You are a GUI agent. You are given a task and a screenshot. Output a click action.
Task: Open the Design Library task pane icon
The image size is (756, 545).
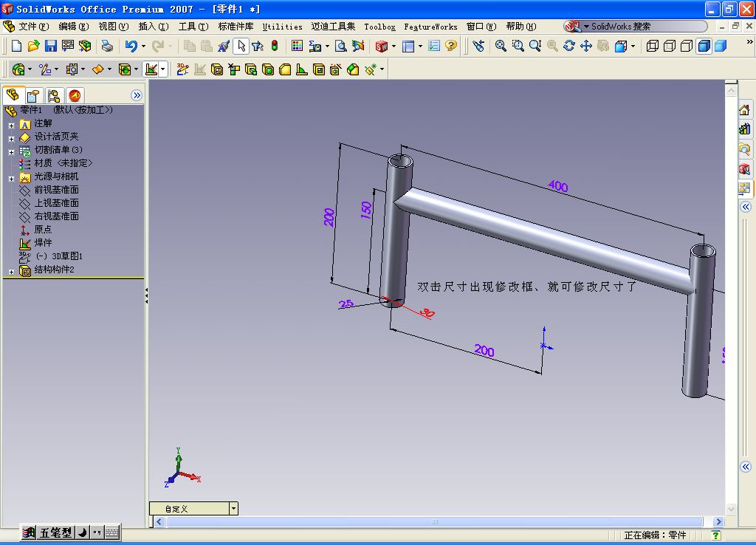[x=745, y=128]
